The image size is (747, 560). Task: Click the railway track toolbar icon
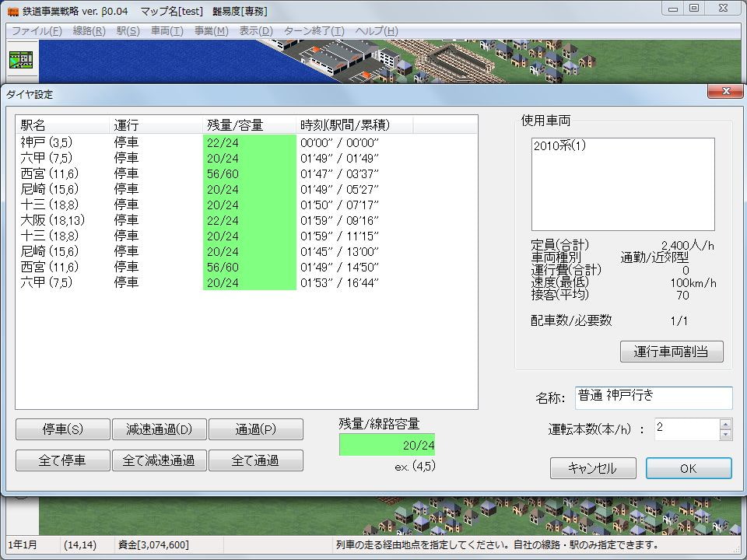21,60
